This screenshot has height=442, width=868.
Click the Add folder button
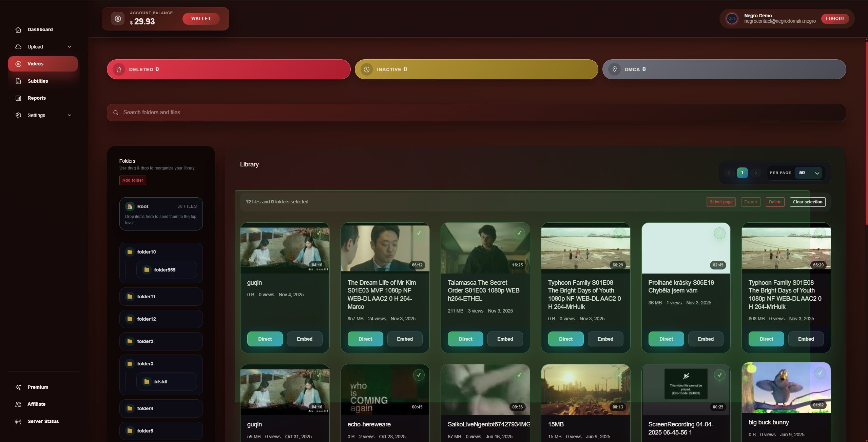pos(133,180)
